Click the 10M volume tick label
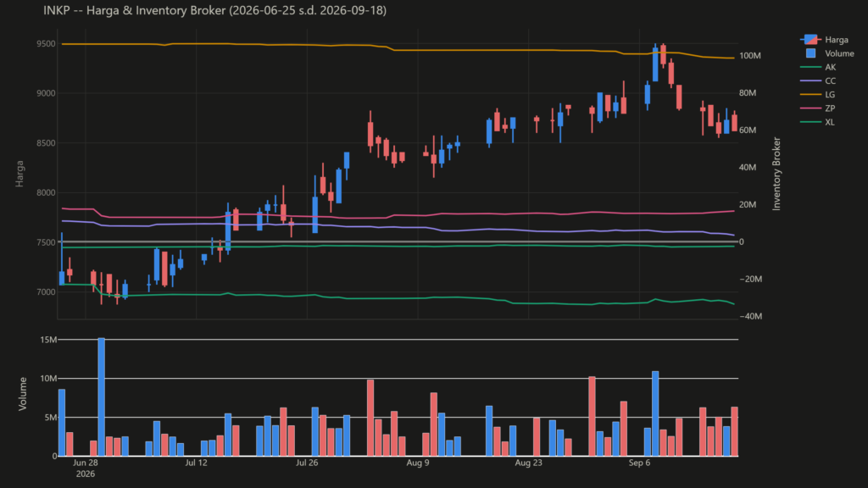 [x=48, y=379]
